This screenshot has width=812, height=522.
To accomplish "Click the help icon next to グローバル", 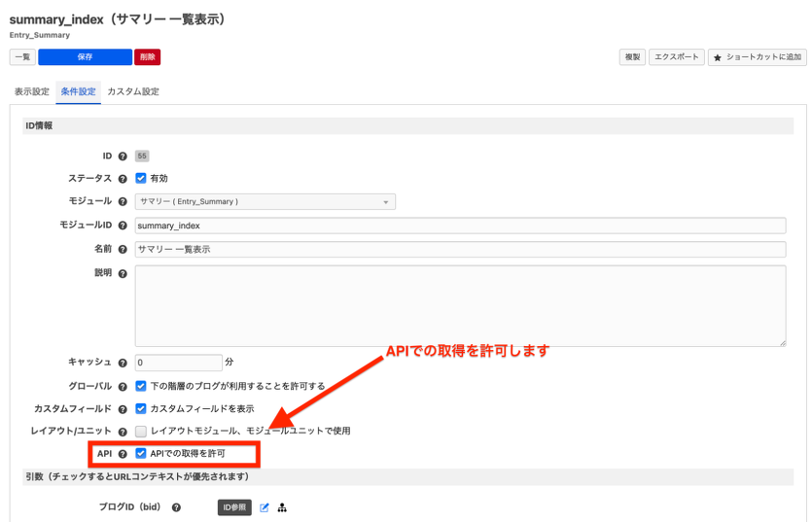I will tap(123, 387).
